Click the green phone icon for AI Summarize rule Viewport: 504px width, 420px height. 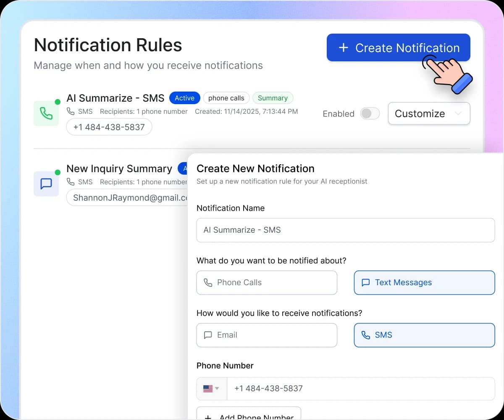[46, 112]
